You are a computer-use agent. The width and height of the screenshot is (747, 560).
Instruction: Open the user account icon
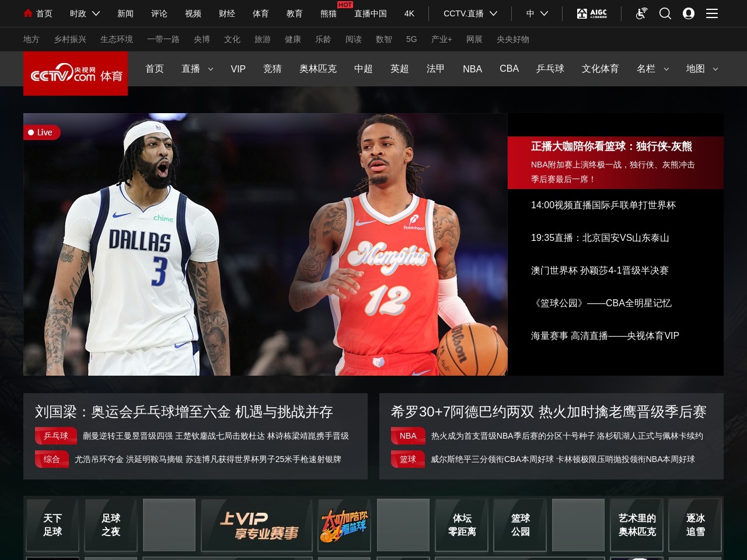(689, 13)
